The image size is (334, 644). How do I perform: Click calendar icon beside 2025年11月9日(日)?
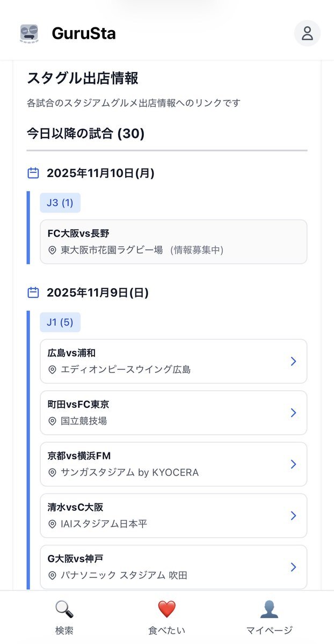(33, 292)
